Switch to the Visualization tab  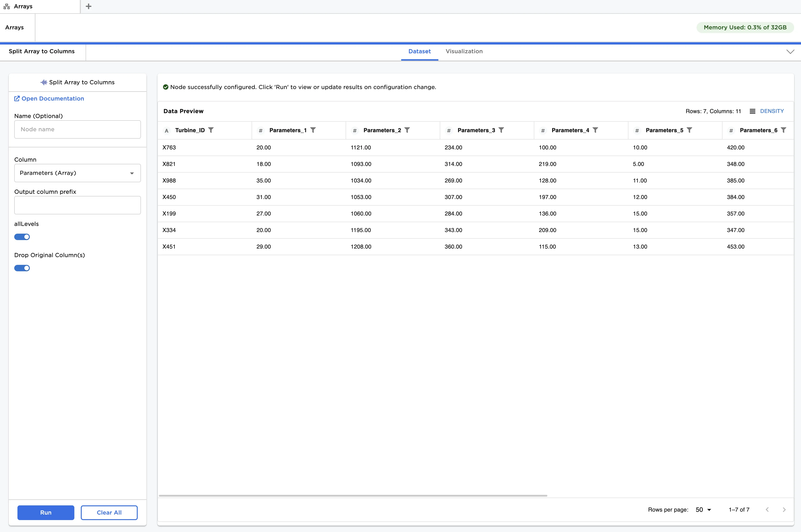[464, 51]
